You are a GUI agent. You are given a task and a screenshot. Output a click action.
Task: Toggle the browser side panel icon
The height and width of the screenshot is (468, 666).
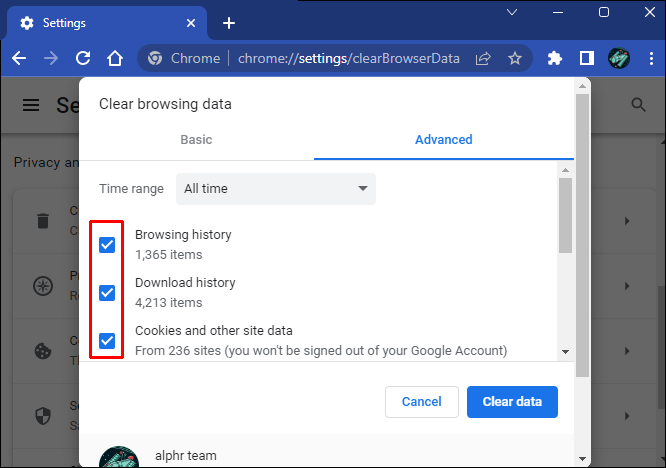point(587,58)
